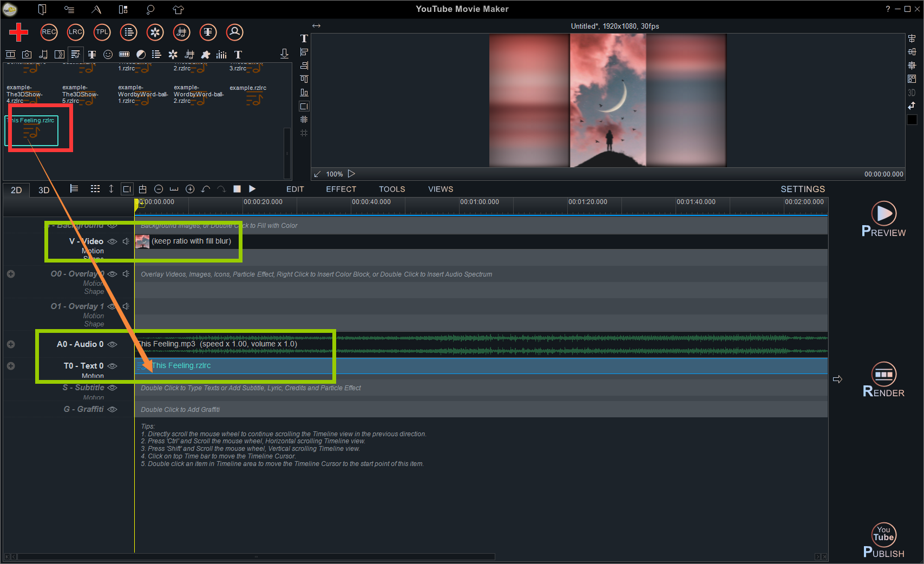Click the RENDER button

(883, 379)
